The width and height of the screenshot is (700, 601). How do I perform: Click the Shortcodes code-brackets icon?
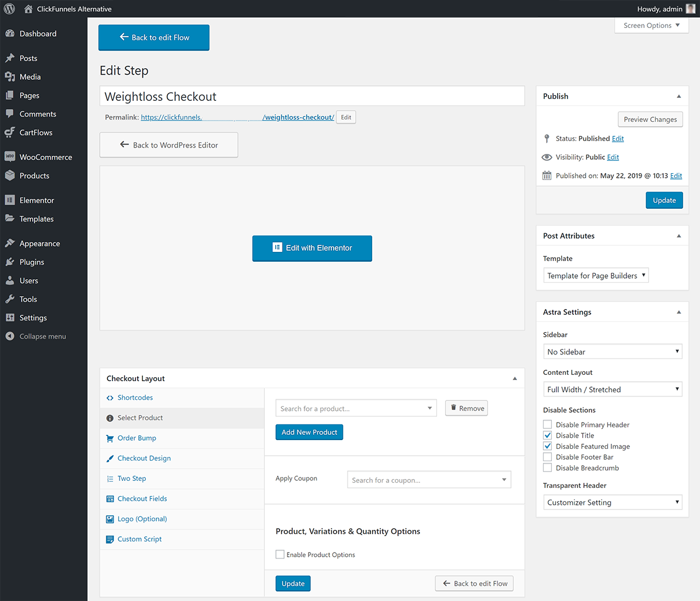click(x=110, y=398)
